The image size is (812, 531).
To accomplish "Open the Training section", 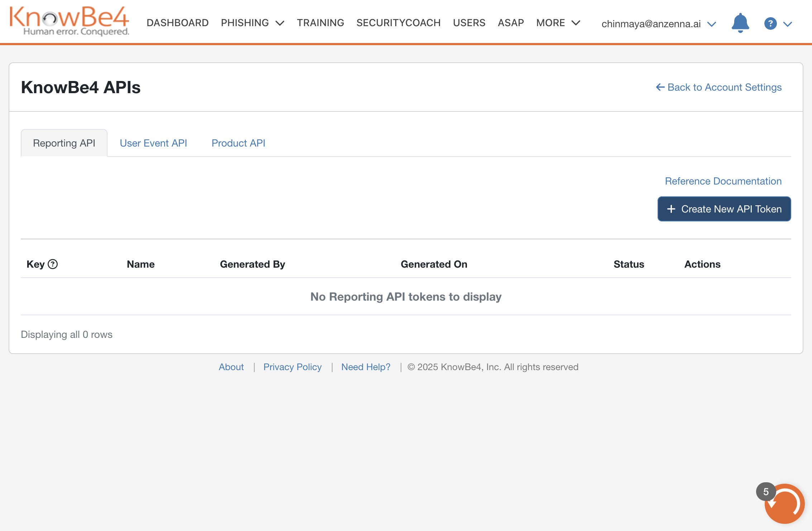I will click(320, 23).
